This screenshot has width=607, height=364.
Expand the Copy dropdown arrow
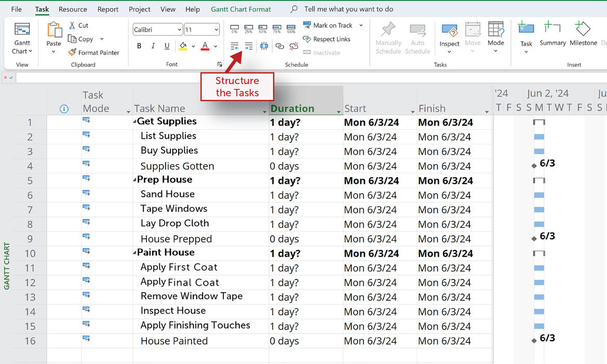pyautogui.click(x=102, y=39)
